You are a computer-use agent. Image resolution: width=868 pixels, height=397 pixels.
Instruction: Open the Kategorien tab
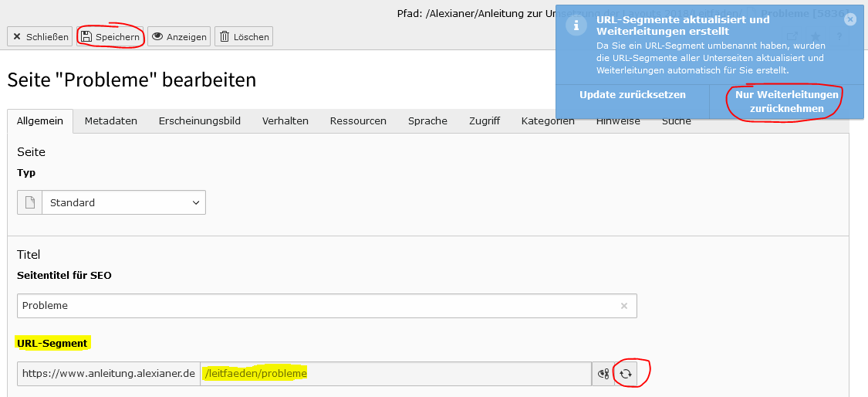tap(548, 121)
